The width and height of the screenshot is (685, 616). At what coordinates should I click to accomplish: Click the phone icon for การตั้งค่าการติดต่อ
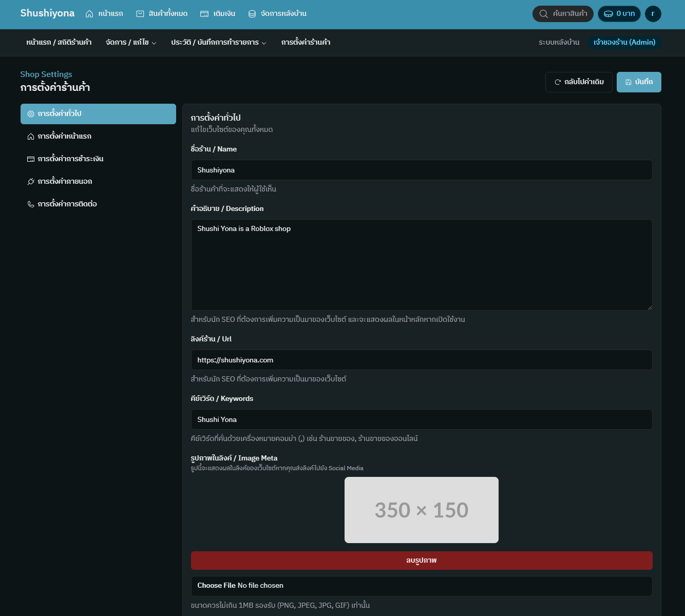31,204
